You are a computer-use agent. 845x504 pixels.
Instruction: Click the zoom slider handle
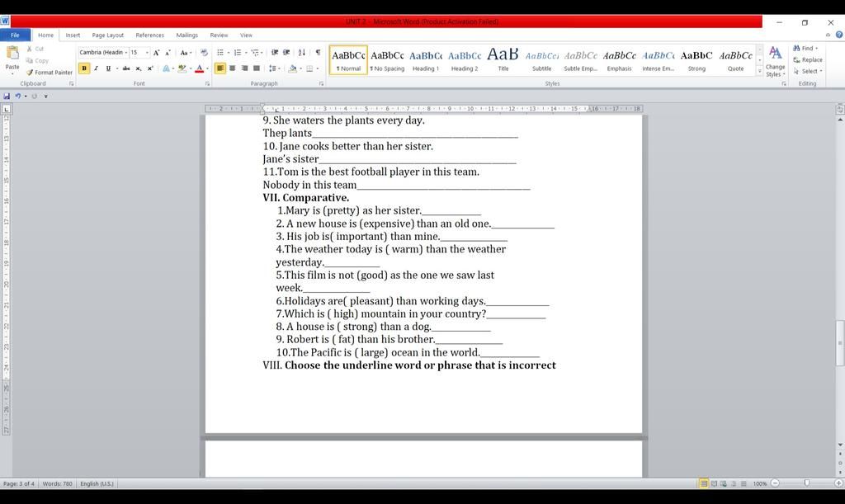pyautogui.click(x=807, y=483)
